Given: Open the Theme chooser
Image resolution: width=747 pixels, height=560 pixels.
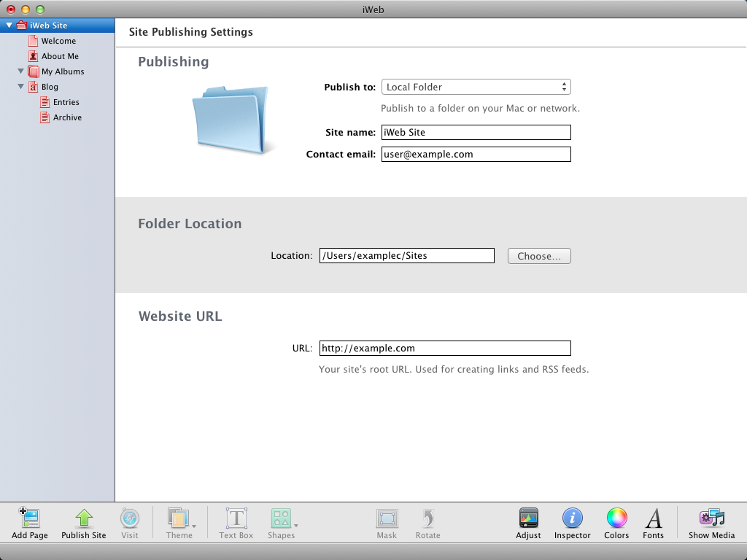Looking at the screenshot, I should coord(179,518).
